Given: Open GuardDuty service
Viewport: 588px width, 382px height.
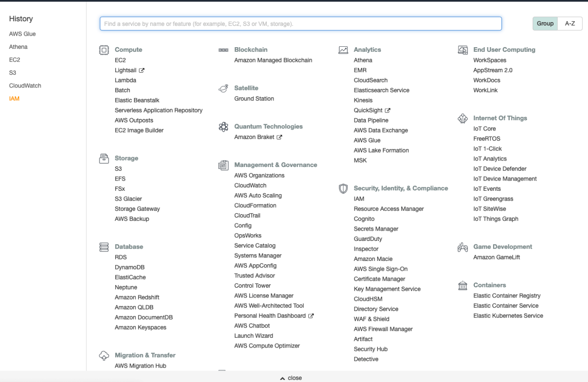Looking at the screenshot, I should coord(368,239).
